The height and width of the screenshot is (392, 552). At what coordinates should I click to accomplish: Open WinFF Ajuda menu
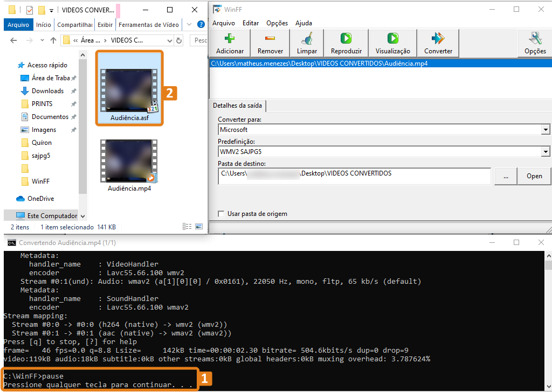tap(303, 23)
